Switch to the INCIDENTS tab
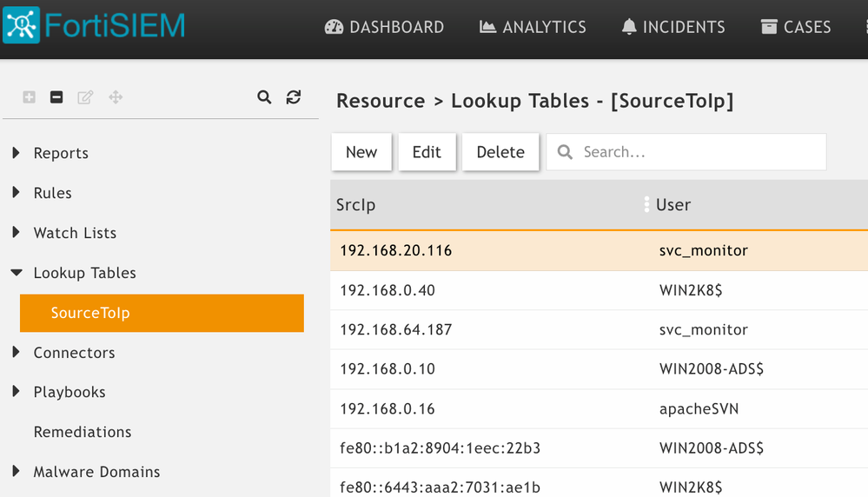This screenshot has width=868, height=497. (673, 27)
